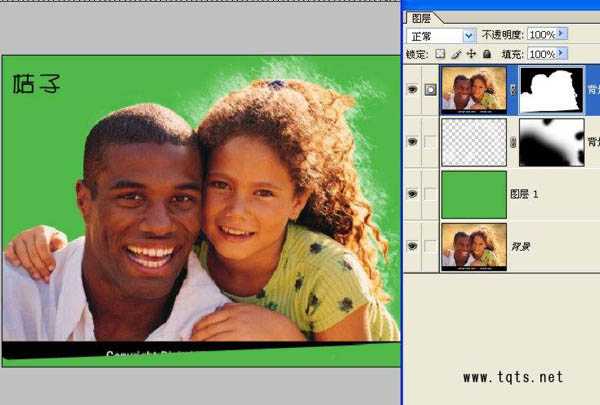Viewport: 600px width, 405px height.
Task: Select the transparent checkerboard layer thumbnail
Action: point(474,142)
